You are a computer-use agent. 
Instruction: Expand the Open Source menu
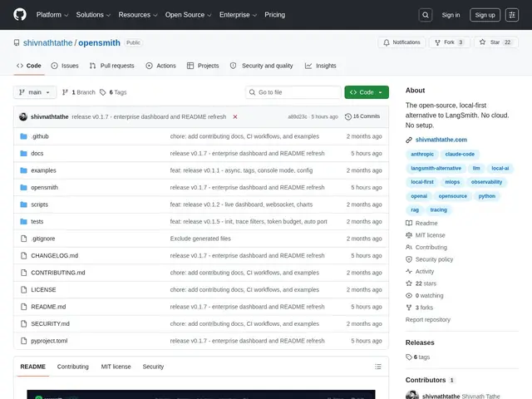[x=189, y=15]
